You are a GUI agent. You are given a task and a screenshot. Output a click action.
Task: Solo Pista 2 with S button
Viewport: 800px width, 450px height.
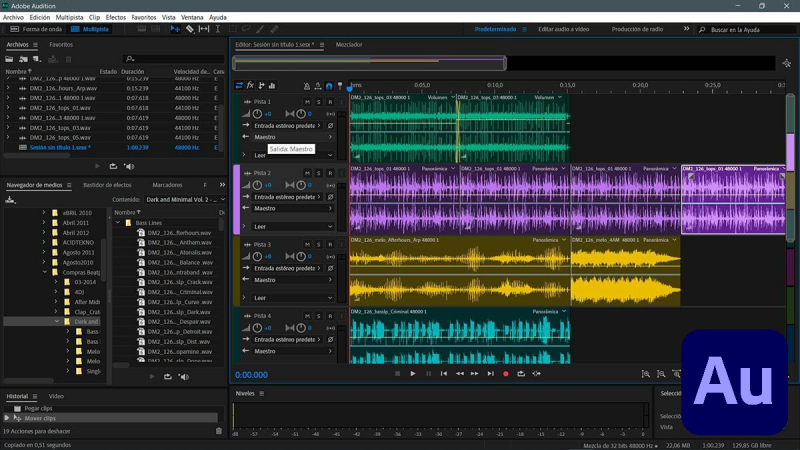point(318,173)
